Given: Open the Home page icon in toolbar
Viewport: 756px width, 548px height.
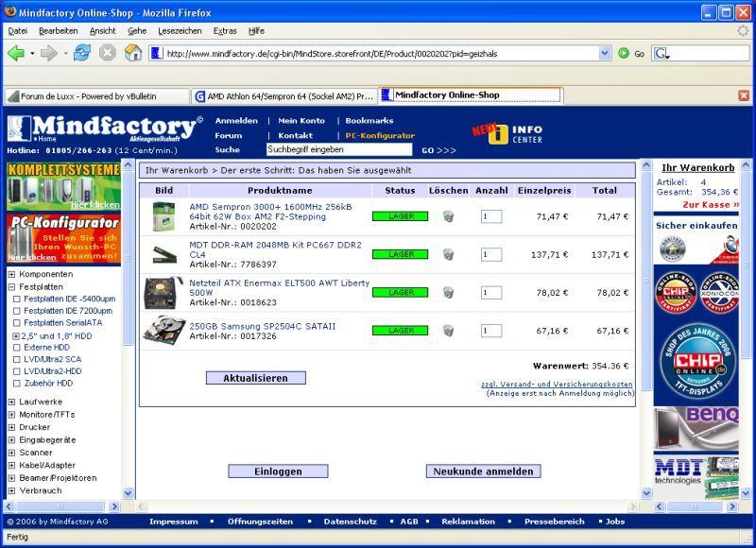Looking at the screenshot, I should click(x=133, y=53).
